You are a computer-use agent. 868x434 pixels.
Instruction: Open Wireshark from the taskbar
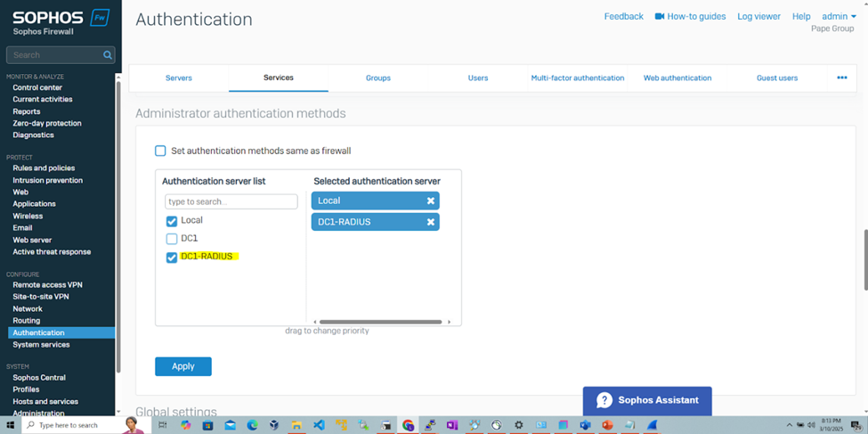[x=652, y=425]
